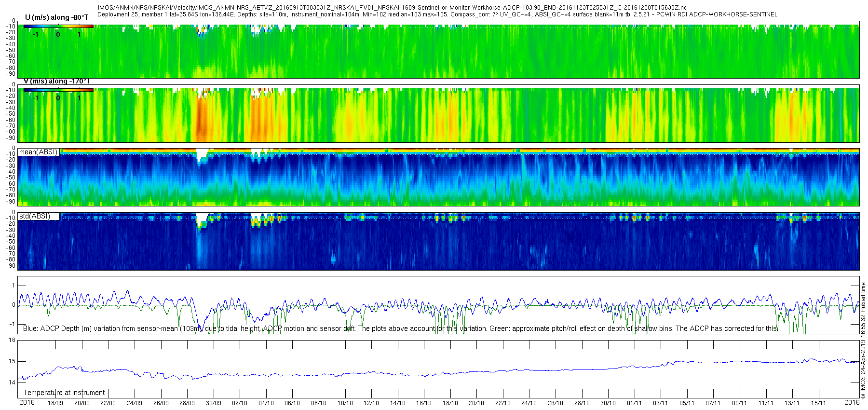Click the 15/11 date tick label
This screenshot has width=868, height=410.
tap(818, 403)
